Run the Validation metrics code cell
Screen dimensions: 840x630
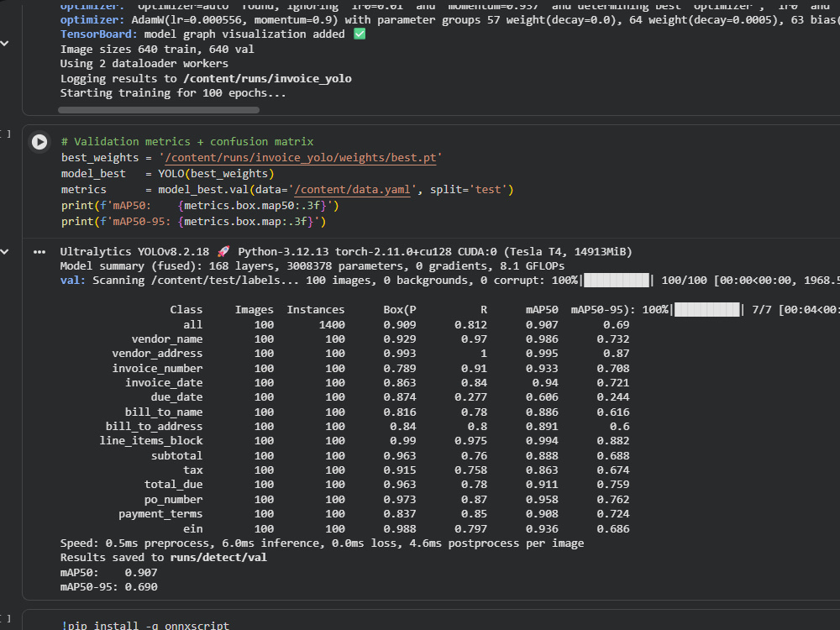point(39,142)
